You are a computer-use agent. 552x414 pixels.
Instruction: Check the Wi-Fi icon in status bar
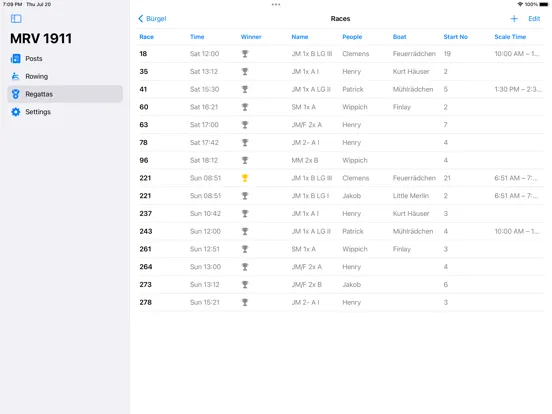tap(520, 4)
